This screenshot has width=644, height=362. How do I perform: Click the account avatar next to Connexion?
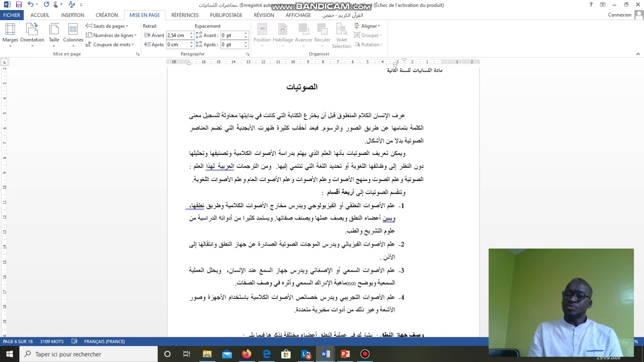coord(638,15)
